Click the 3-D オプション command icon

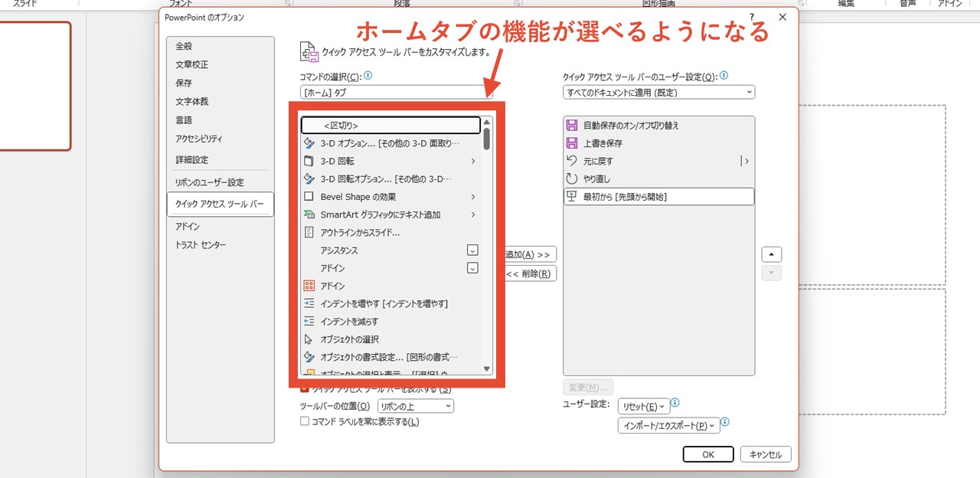pyautogui.click(x=309, y=143)
